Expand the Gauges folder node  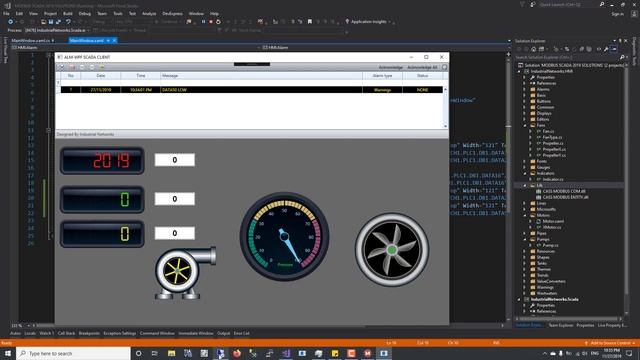pyautogui.click(x=525, y=167)
